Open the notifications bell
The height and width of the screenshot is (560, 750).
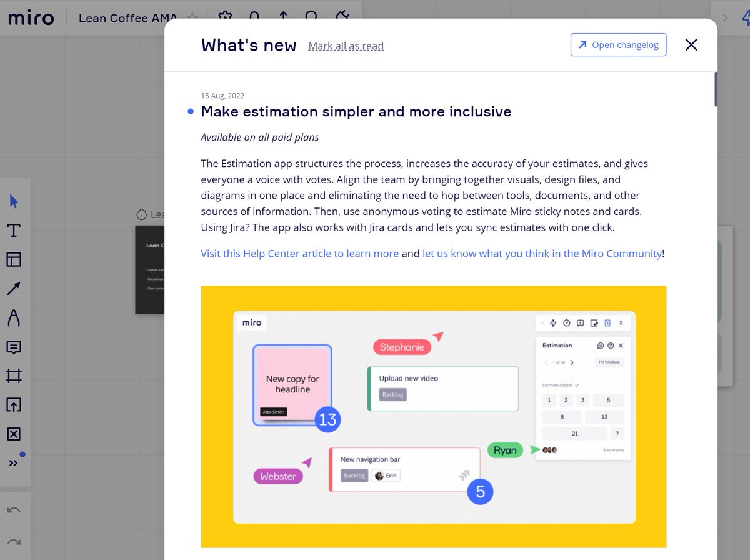tap(254, 17)
